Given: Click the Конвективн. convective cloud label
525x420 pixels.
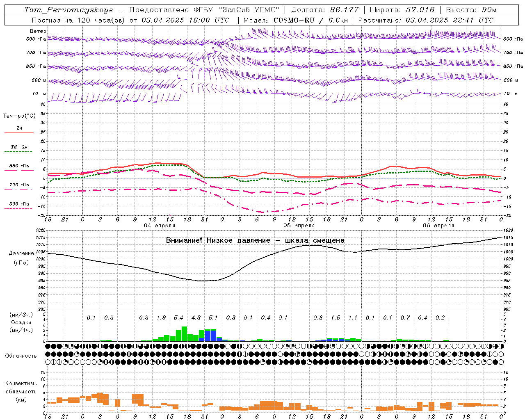Looking at the screenshot, I should tap(21, 383).
